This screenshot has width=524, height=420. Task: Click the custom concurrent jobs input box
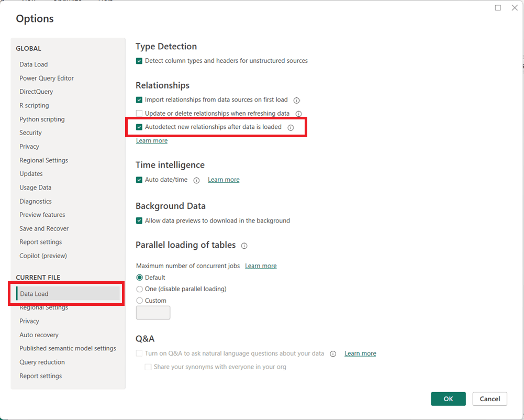click(x=153, y=313)
